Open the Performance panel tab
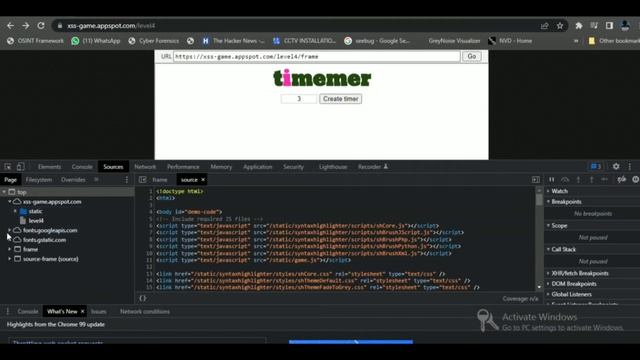640x360 pixels. coord(183,167)
